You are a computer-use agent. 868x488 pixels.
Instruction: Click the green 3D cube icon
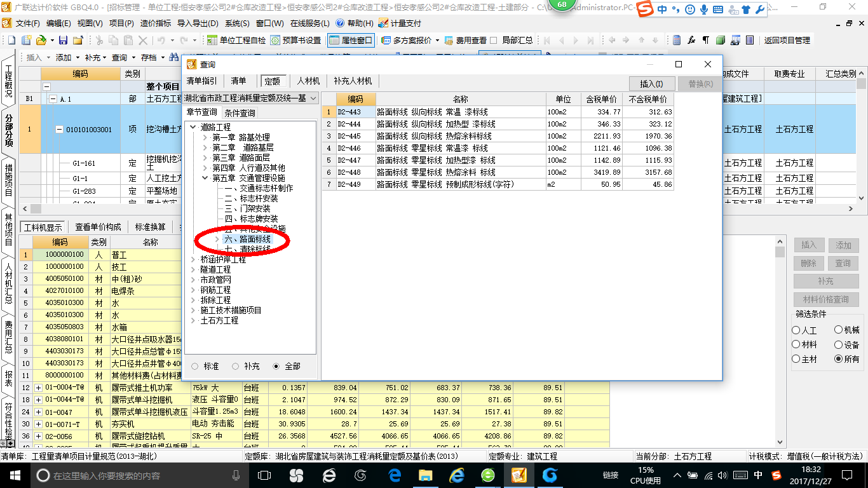pyautogui.click(x=721, y=40)
